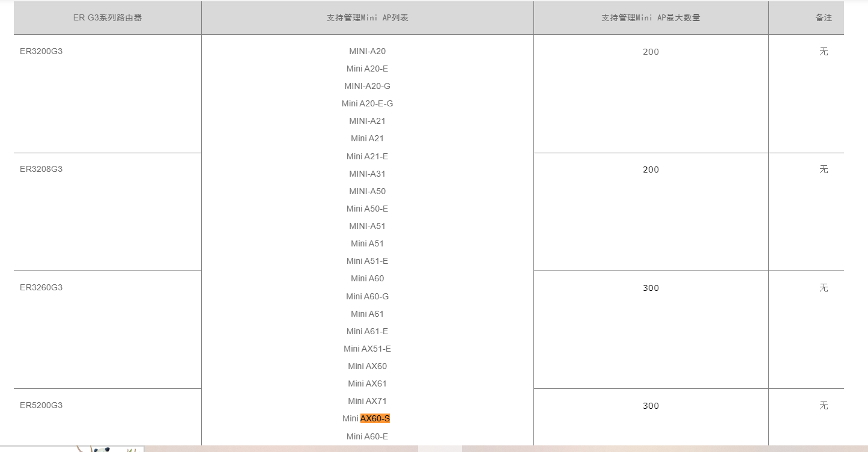
Task: Click the 200 value in the ER3208G3 row
Action: pyautogui.click(x=651, y=169)
